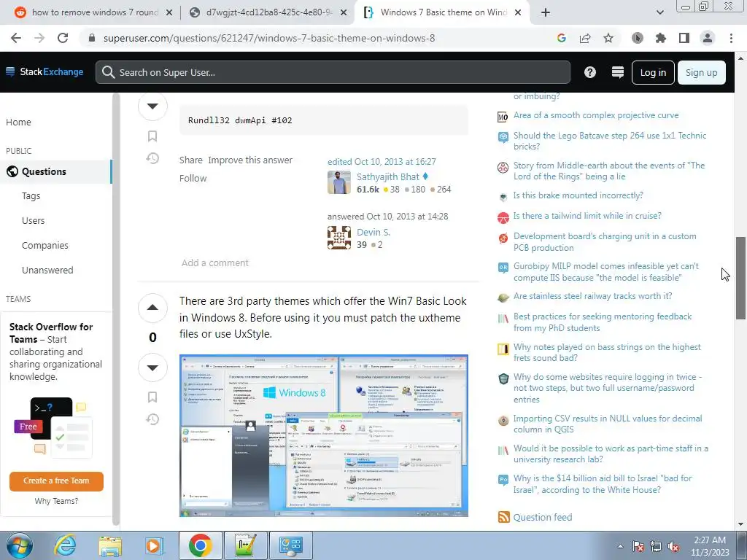This screenshot has width=747, height=560.
Task: Upvote the 3rd party themes answer
Action: (x=152, y=308)
